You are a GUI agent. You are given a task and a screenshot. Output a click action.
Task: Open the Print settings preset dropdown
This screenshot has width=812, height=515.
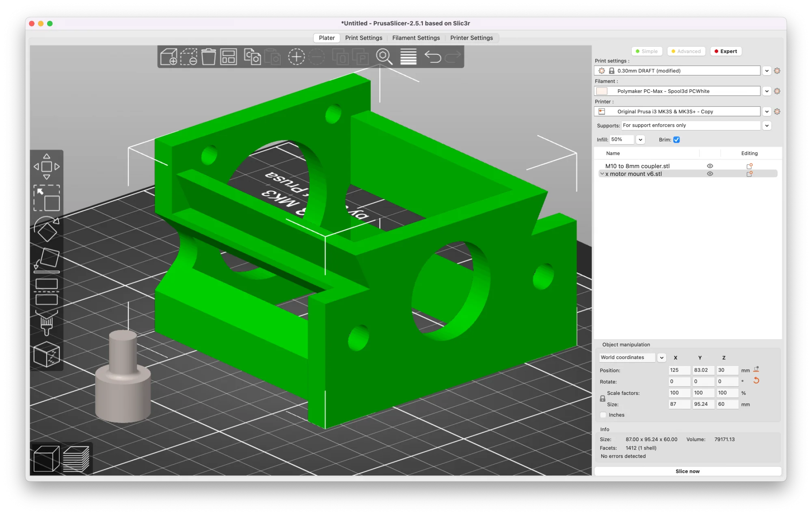[x=767, y=71]
